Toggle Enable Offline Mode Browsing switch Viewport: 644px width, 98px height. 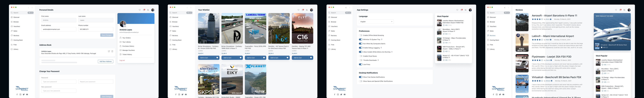point(361,35)
